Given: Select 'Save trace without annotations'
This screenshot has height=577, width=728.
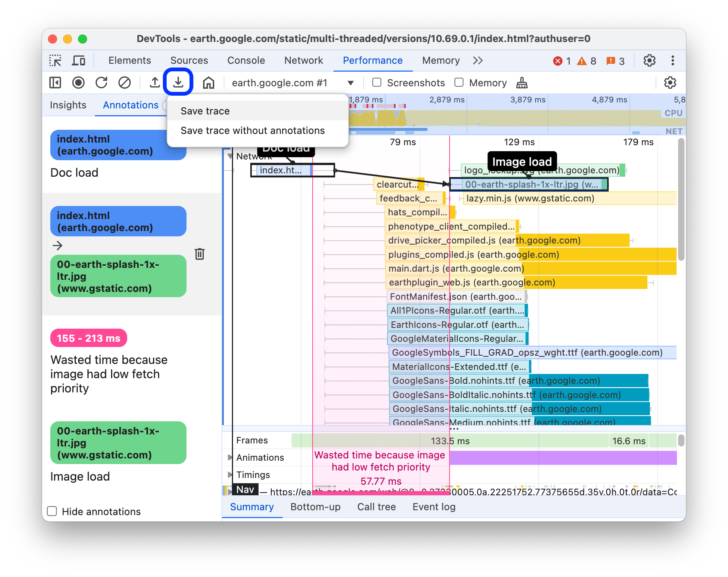Looking at the screenshot, I should pos(252,131).
